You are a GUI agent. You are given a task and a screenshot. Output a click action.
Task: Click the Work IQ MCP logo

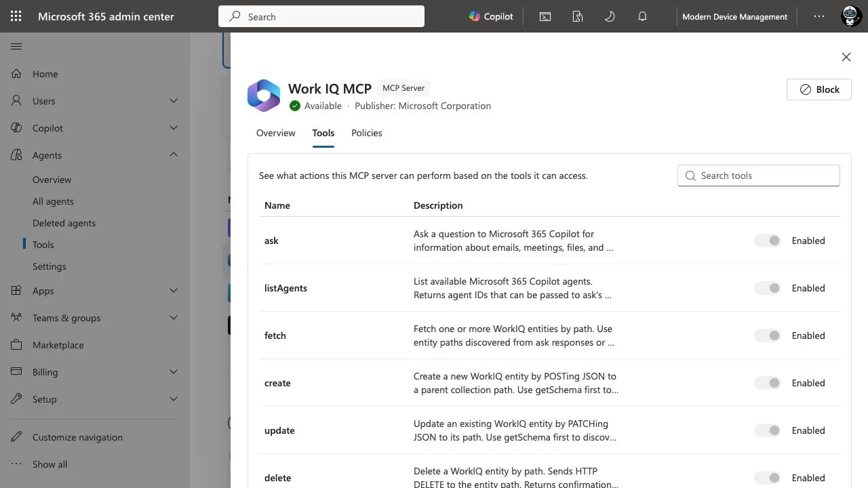coord(264,96)
